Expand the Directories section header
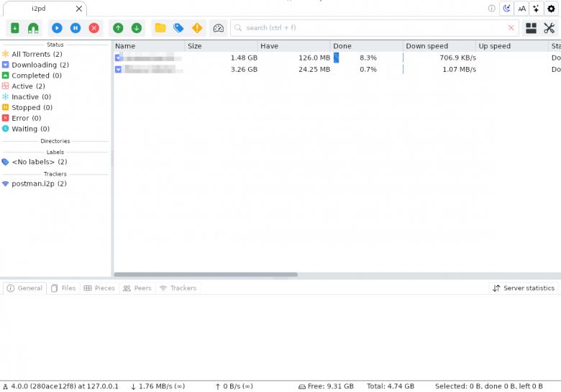 [x=55, y=141]
